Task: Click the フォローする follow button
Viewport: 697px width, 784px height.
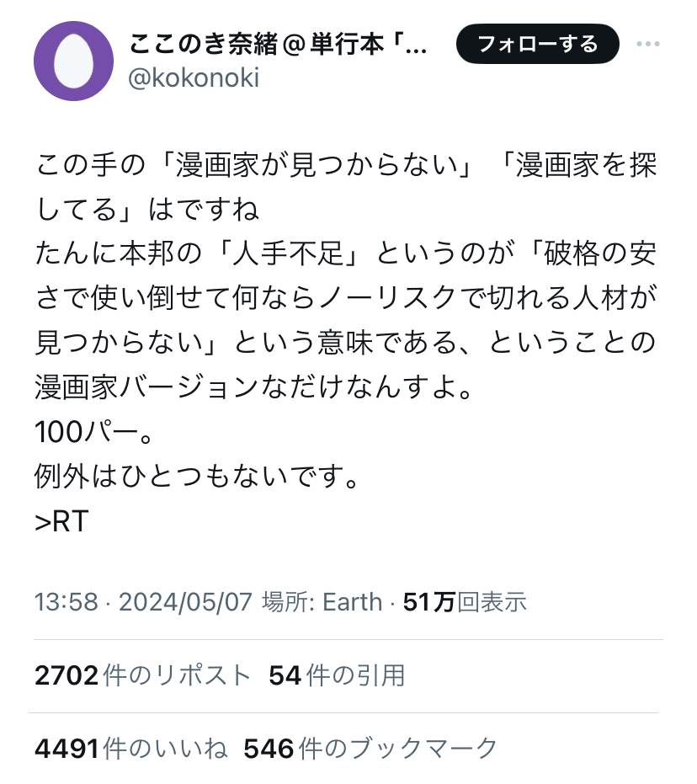Action: [537, 44]
